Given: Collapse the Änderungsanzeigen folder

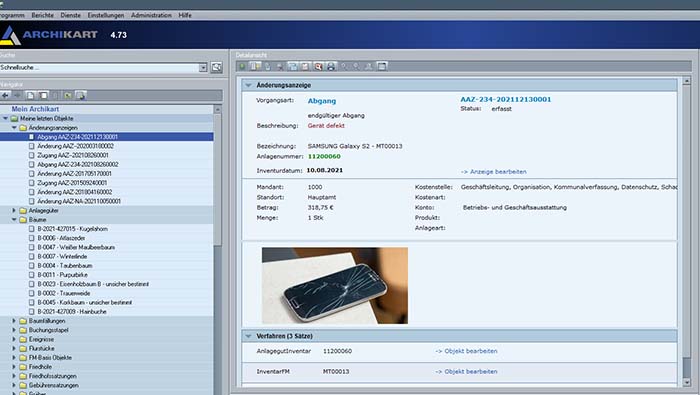Looking at the screenshot, I should (x=14, y=128).
